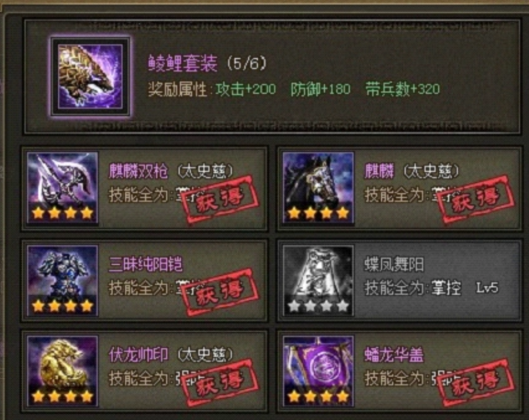Click the 获得 stamp on 三昧纯阳铠
Image resolution: width=529 pixels, height=420 pixels.
[x=219, y=292]
